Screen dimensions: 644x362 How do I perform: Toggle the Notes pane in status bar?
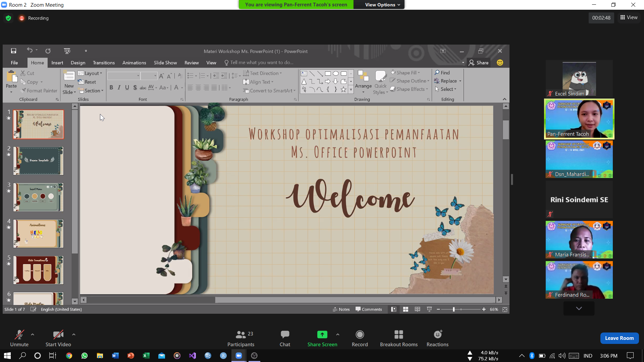tap(341, 309)
